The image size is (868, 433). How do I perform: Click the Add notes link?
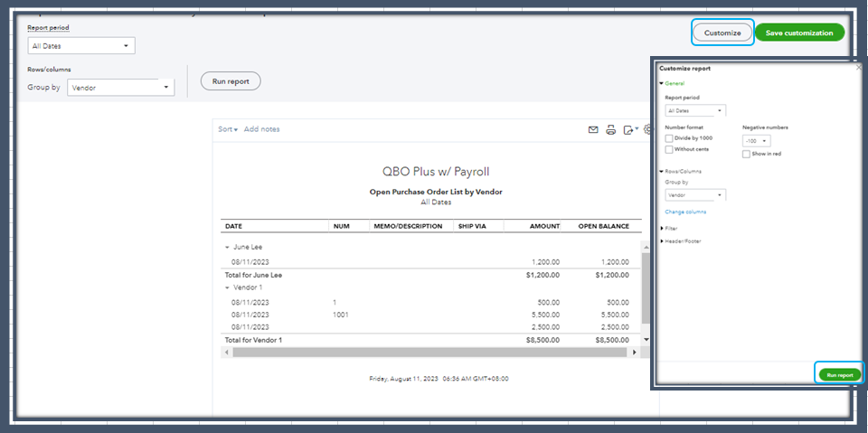pos(262,129)
